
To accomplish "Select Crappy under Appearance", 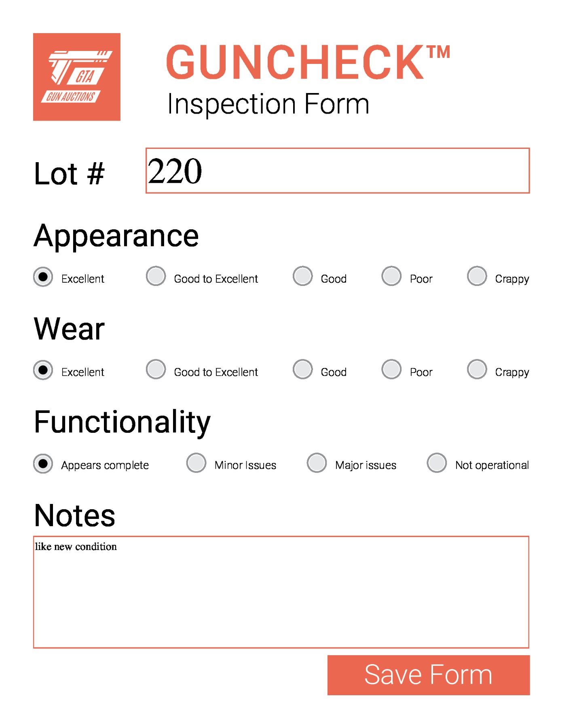I will (477, 276).
